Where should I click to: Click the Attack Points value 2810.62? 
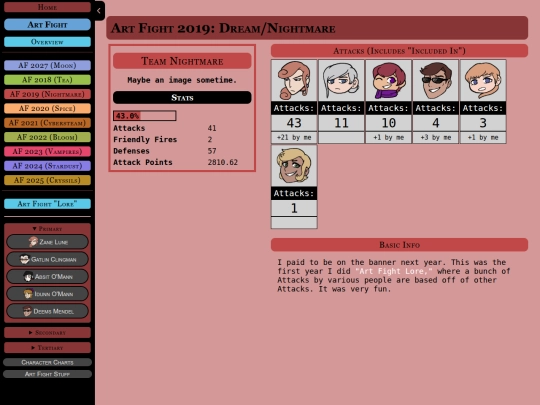pyautogui.click(x=222, y=162)
